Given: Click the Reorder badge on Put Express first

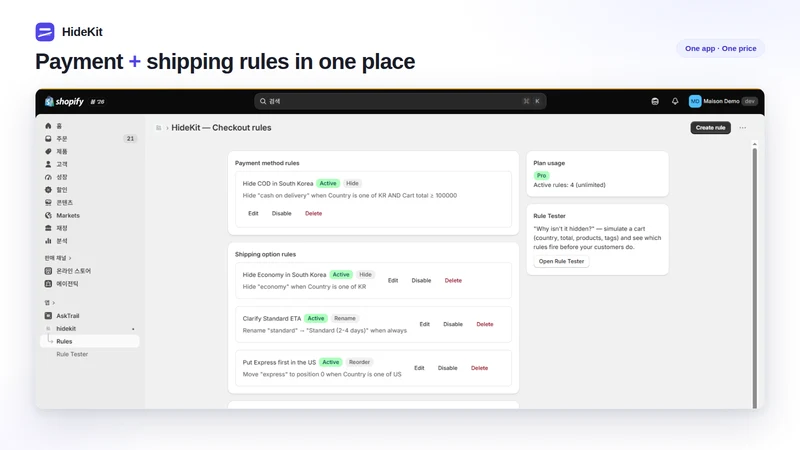Looking at the screenshot, I should click(359, 362).
